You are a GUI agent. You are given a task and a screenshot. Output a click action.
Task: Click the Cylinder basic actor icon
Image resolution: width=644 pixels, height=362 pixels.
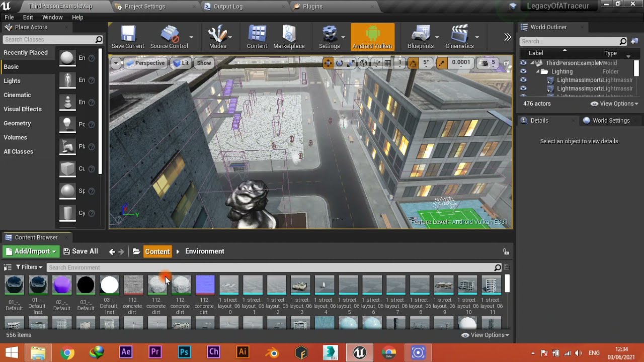[x=67, y=213]
